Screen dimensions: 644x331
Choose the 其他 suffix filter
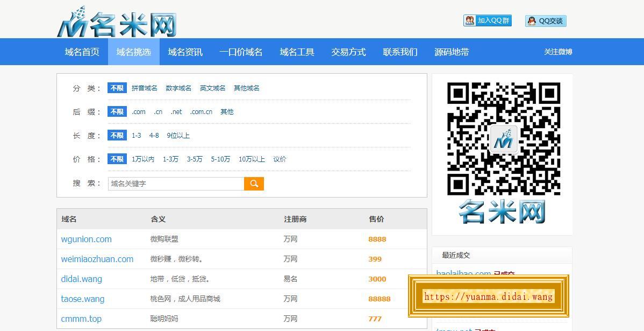pos(227,112)
